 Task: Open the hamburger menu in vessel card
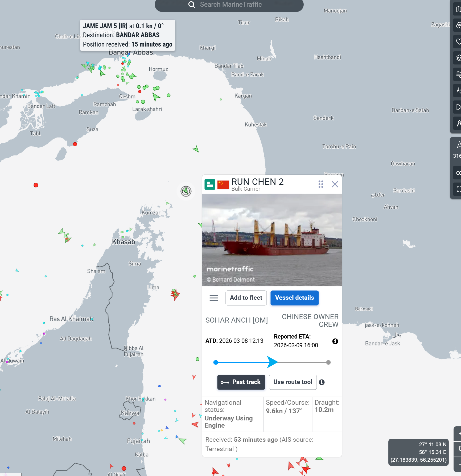click(214, 298)
